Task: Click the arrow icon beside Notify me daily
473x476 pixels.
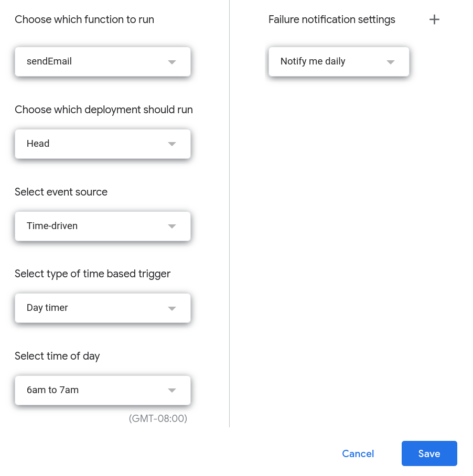Action: point(391,62)
